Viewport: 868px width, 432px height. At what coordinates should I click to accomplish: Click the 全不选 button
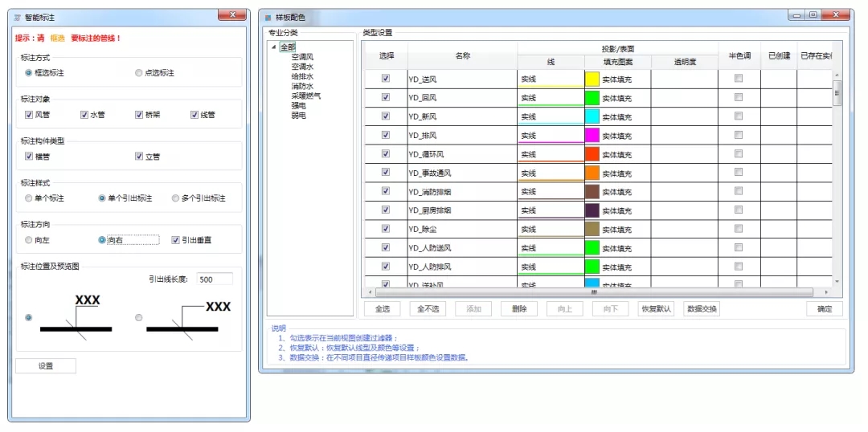point(428,309)
